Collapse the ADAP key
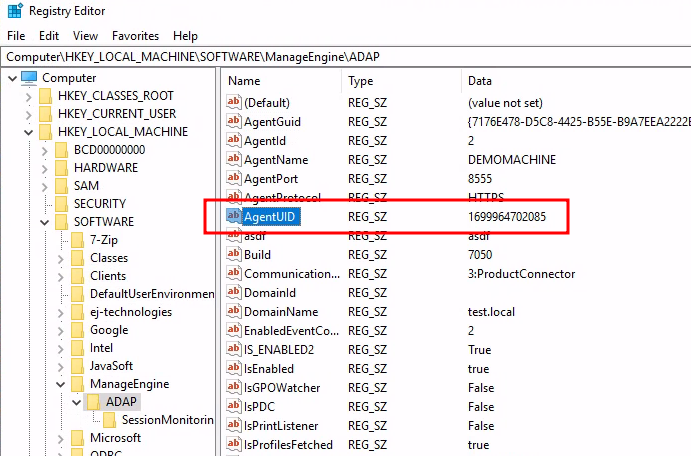 point(77,403)
